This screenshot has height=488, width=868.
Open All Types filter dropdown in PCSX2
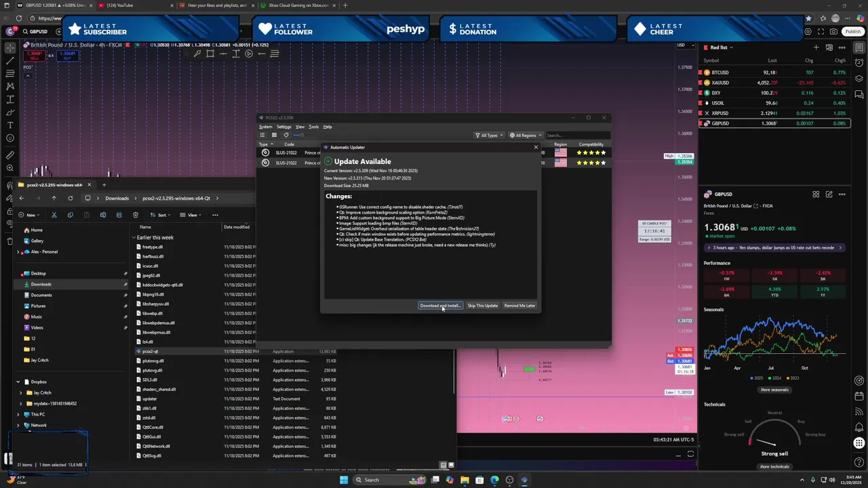pyautogui.click(x=489, y=136)
